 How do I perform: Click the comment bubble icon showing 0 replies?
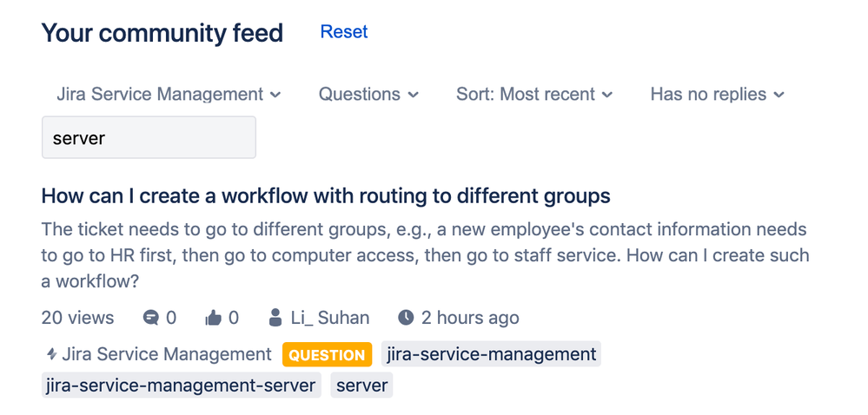pyautogui.click(x=150, y=318)
